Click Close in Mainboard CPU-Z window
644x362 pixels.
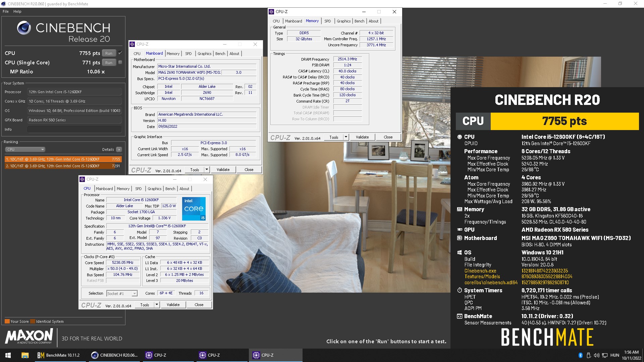point(249,170)
